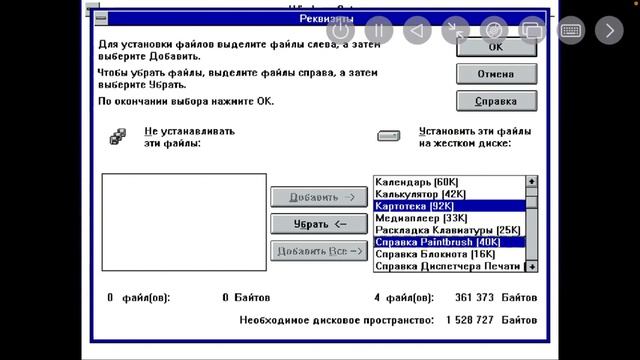Select Калькулятор (42K) in the list

(450, 194)
